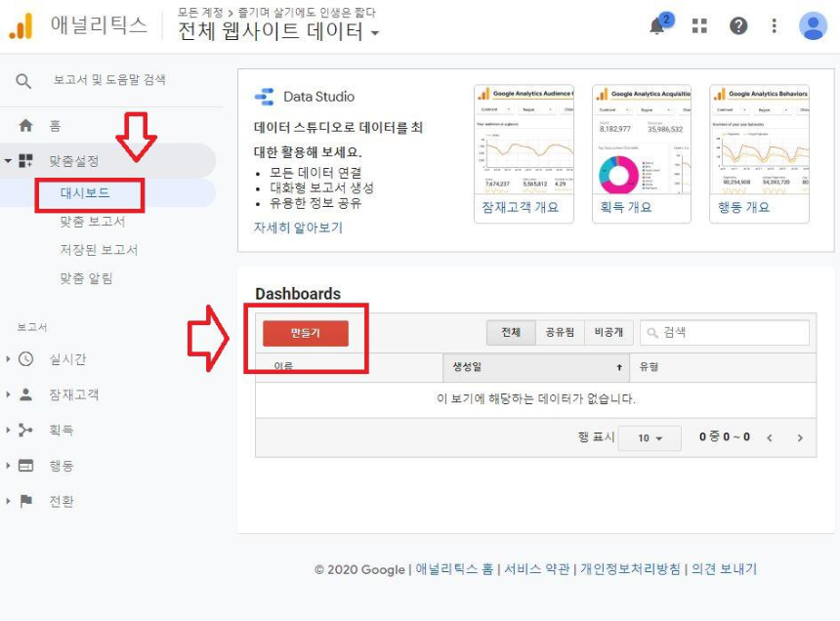Screen dimensions: 840x621
Task: Toggle the 공유됨 dashboards filter
Action: point(557,332)
